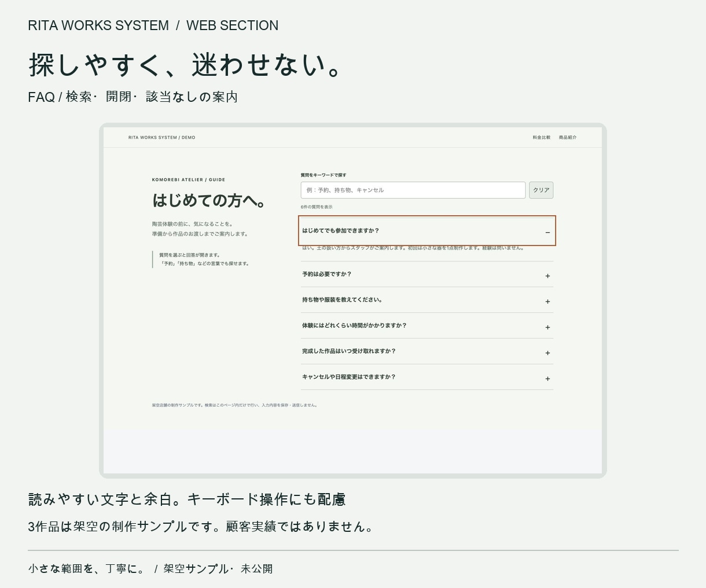Viewport: 706px width, 588px height.
Task: Click the 架空店舗の制作サンプルです disclaimer
Action: pyautogui.click(x=235, y=405)
